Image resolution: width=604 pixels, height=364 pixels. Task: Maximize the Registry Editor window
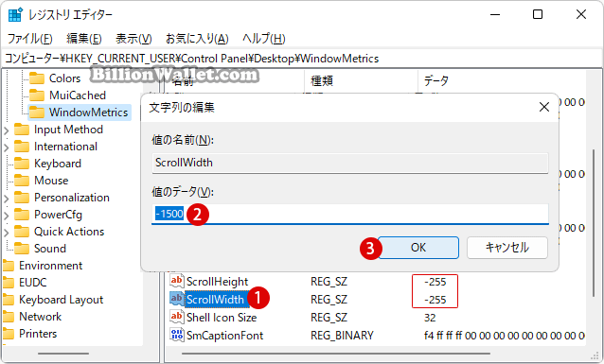tap(538, 14)
